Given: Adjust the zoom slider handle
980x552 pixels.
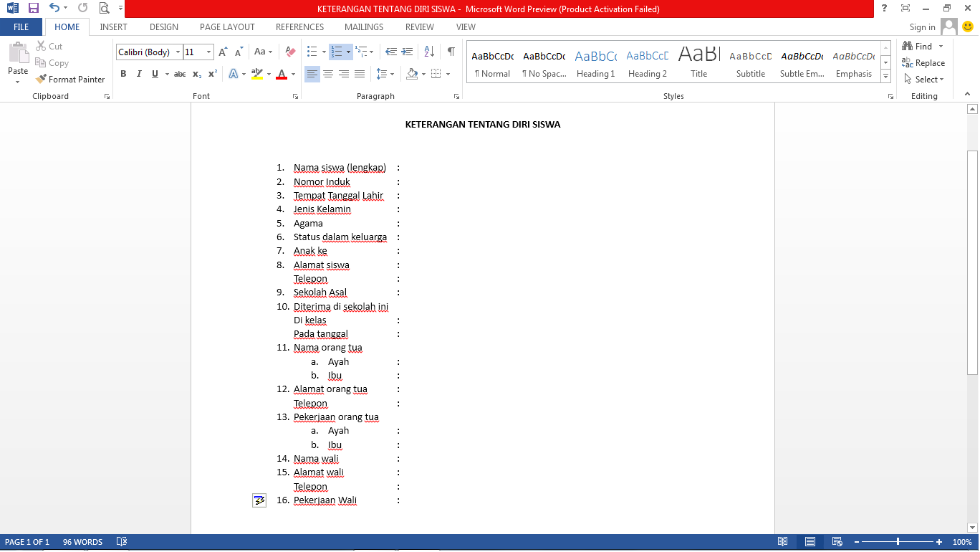Looking at the screenshot, I should 898,542.
